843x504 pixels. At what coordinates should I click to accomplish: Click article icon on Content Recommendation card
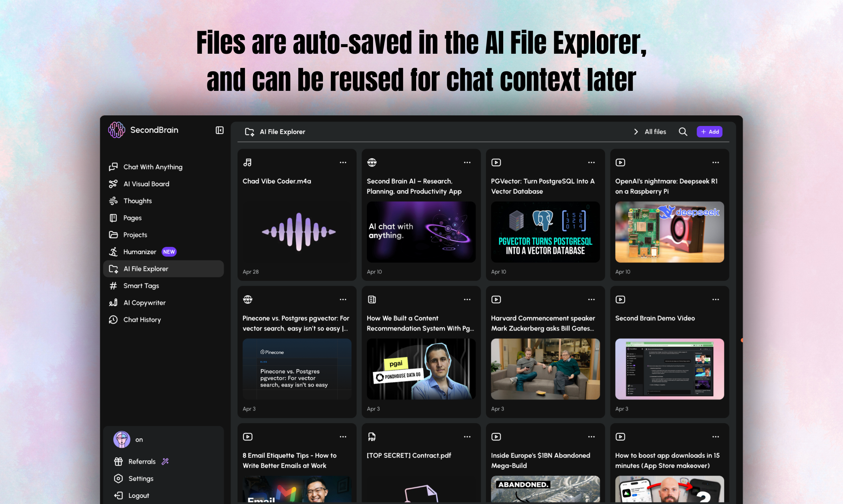click(x=372, y=299)
